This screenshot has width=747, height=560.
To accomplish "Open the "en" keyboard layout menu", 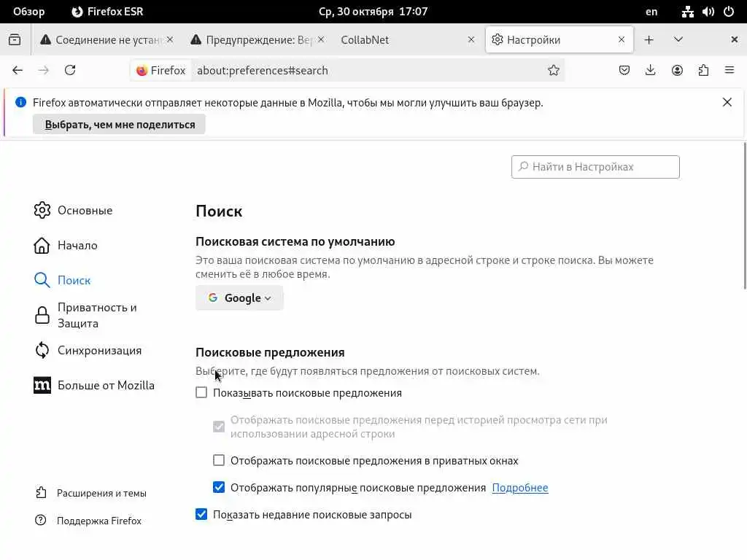I will 651,12.
